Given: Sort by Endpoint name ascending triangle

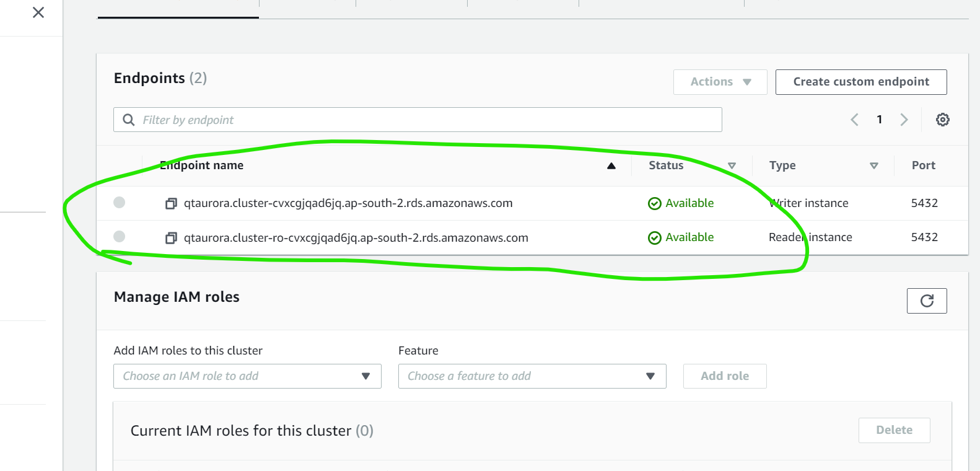Looking at the screenshot, I should coord(611,165).
